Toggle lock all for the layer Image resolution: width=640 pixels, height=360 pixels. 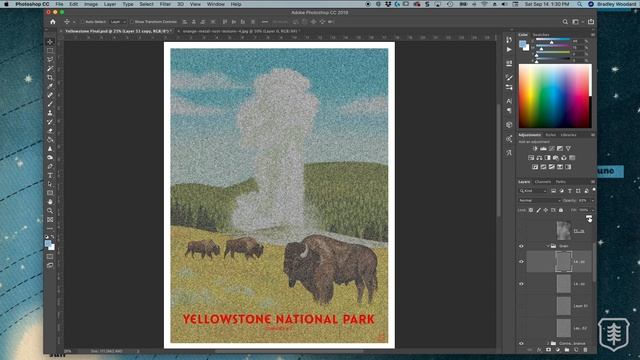[x=561, y=210]
